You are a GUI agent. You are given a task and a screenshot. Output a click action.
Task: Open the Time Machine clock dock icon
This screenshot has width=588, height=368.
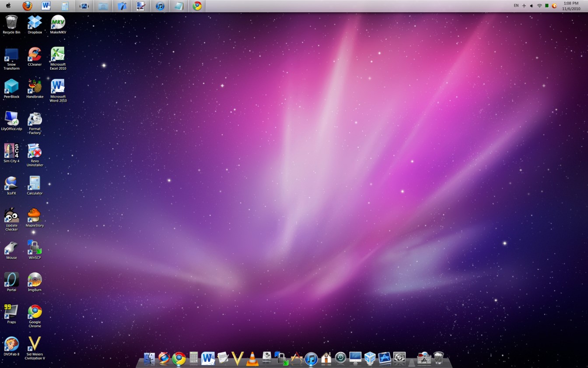[340, 358]
